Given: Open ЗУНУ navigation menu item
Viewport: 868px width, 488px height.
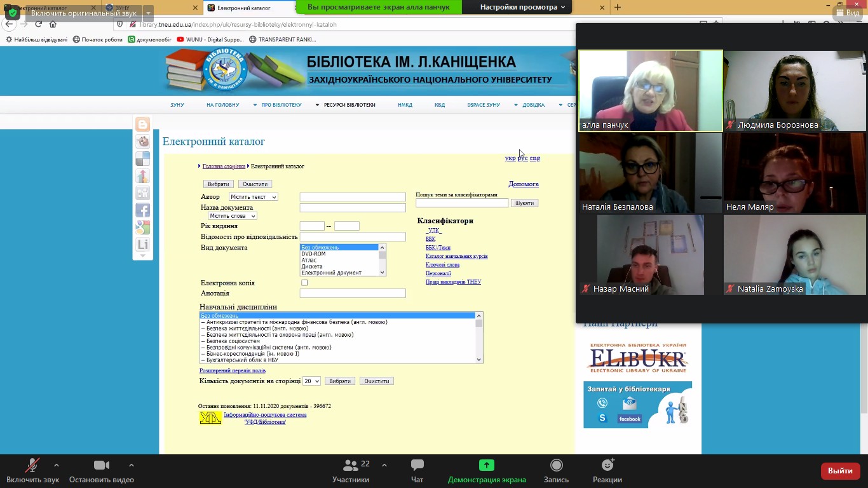Looking at the screenshot, I should click(177, 105).
